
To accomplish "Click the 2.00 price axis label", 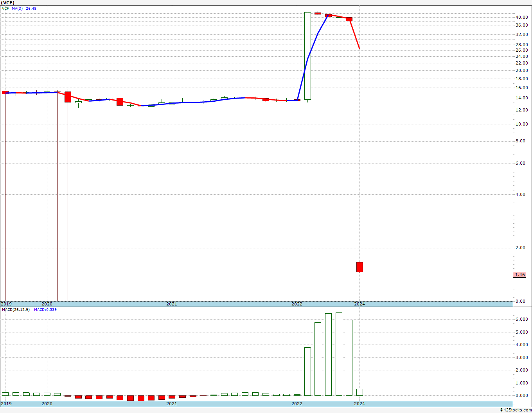I will pyautogui.click(x=520, y=248).
